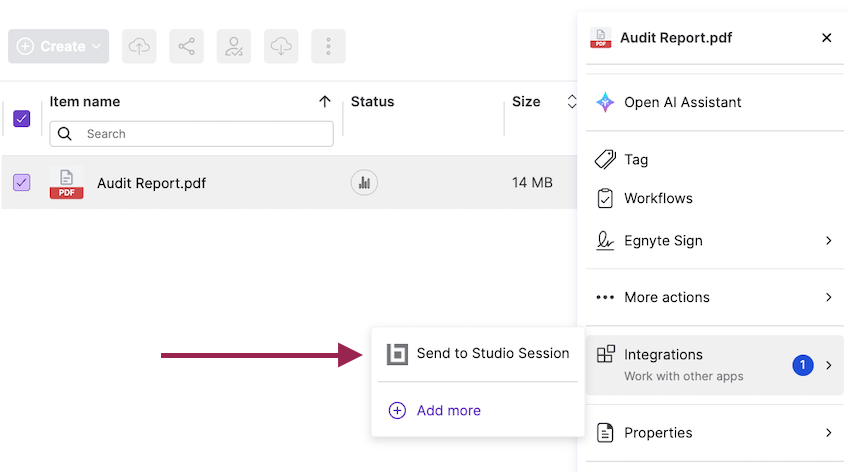Uncheck the Audit Report.pdf row checkbox
The image size is (848, 472).
[x=22, y=182]
